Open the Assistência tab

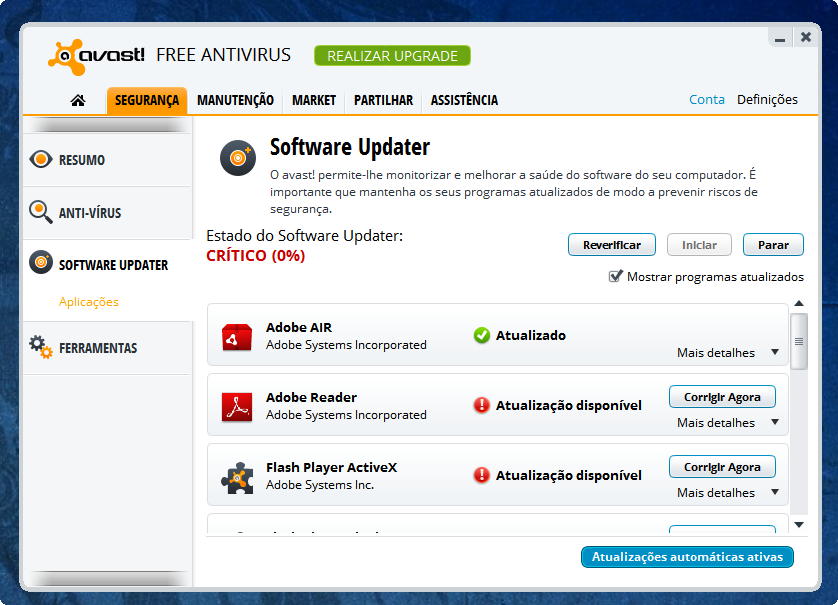coord(464,100)
